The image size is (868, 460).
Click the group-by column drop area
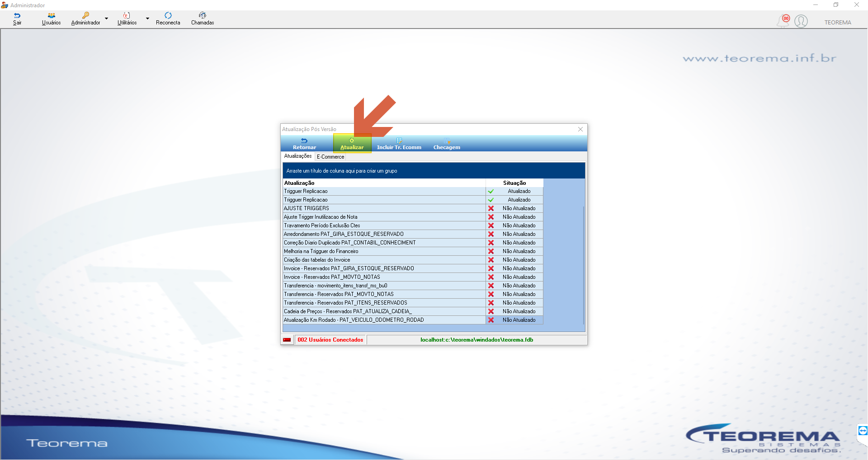coord(434,171)
